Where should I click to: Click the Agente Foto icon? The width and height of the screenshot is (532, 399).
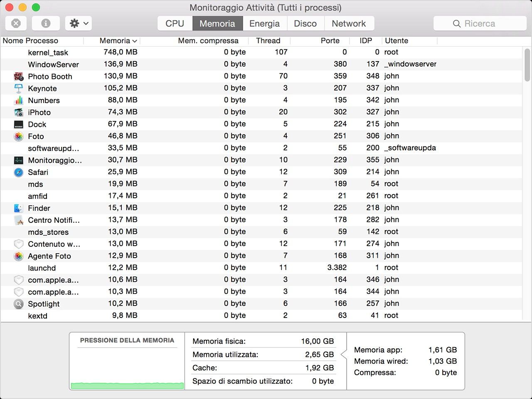point(19,256)
